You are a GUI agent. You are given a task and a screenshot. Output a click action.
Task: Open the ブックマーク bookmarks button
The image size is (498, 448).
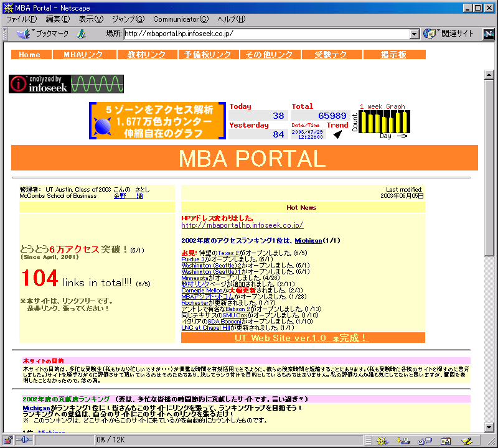pos(42,34)
